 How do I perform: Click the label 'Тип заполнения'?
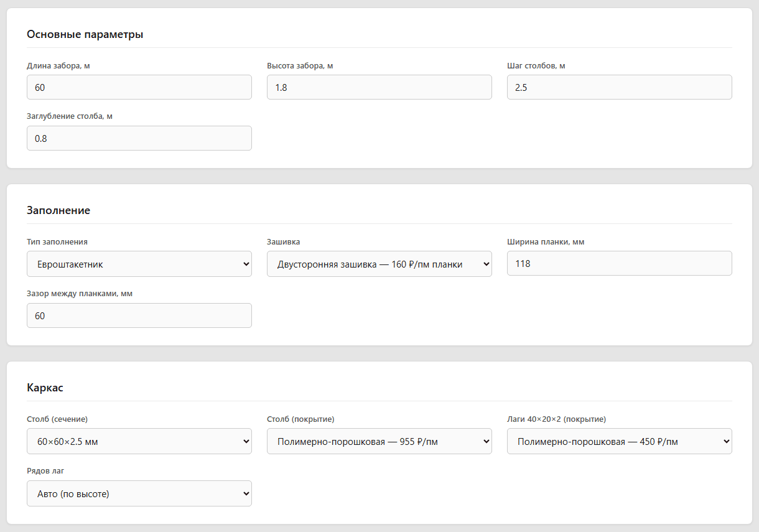pyautogui.click(x=57, y=241)
